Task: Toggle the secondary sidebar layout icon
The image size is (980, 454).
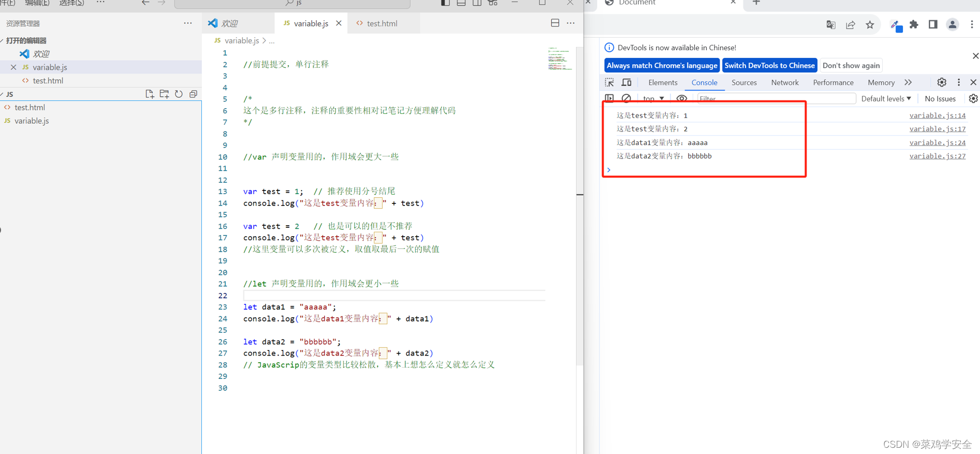Action: (477, 3)
